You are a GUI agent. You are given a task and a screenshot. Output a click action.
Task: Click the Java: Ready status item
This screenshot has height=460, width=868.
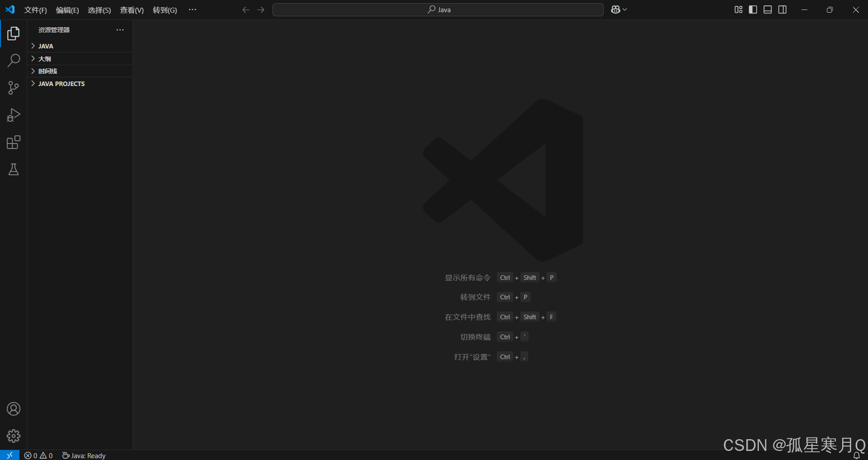pos(84,455)
